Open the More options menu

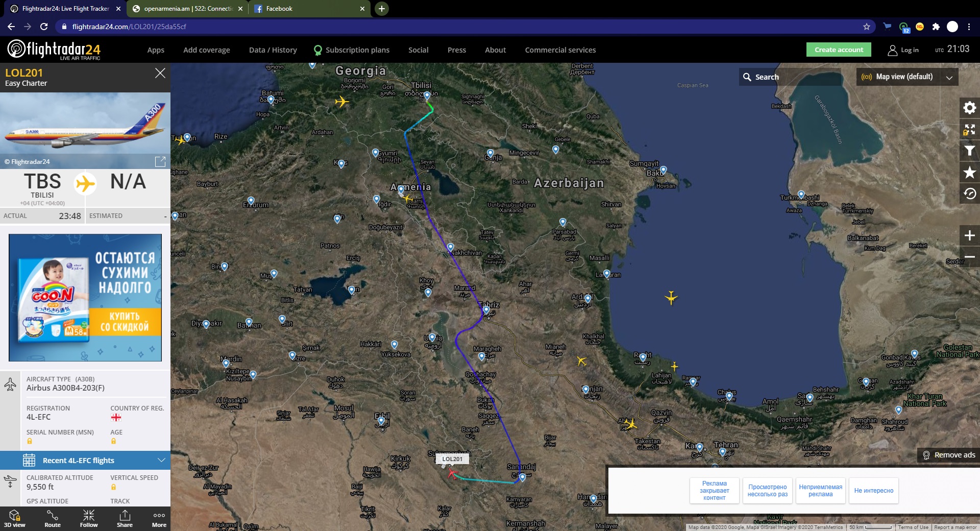159,518
